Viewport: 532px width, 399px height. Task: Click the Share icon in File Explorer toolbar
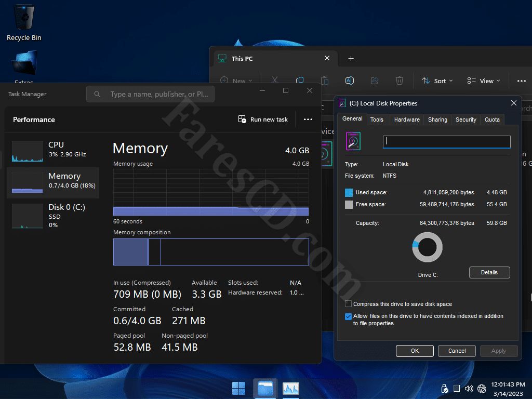375,81
